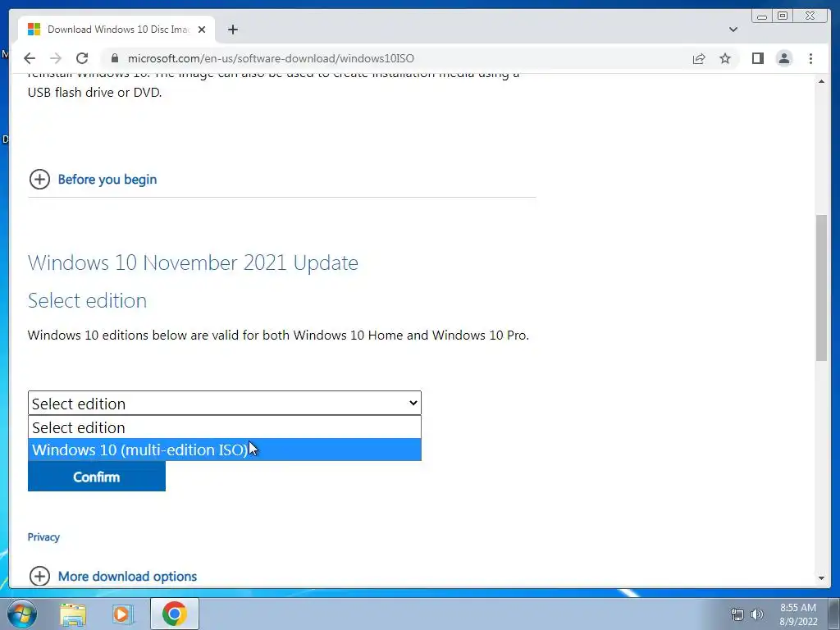This screenshot has width=840, height=630.
Task: Click the scrollbar down arrow
Action: point(822,578)
